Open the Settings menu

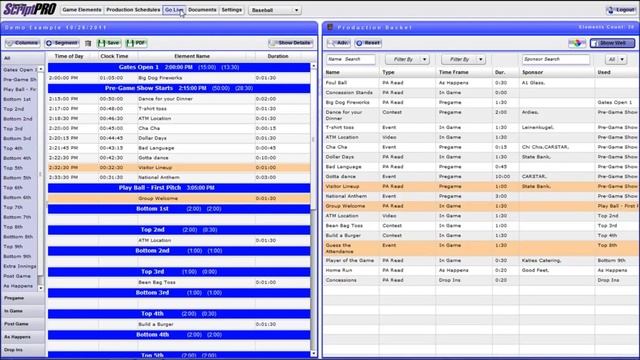pos(232,10)
